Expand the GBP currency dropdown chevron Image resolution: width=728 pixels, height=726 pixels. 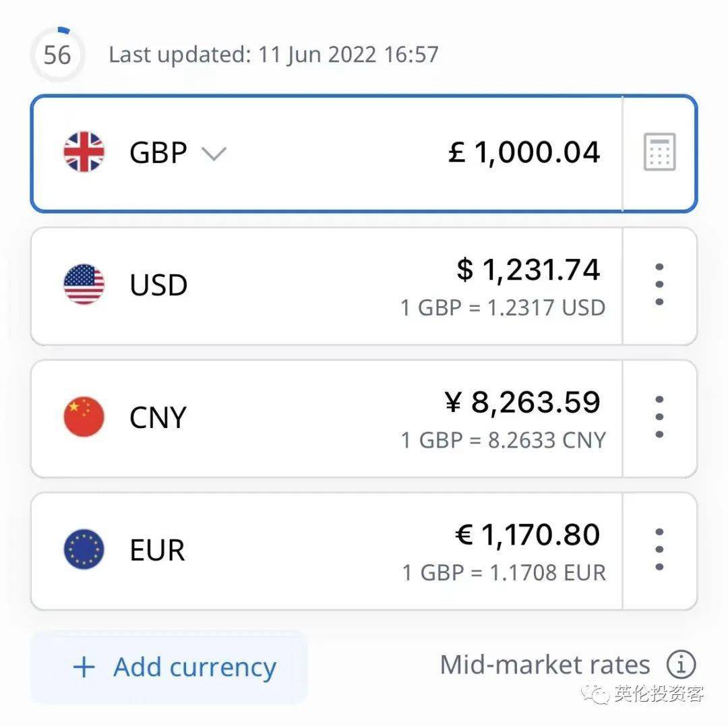click(x=214, y=154)
